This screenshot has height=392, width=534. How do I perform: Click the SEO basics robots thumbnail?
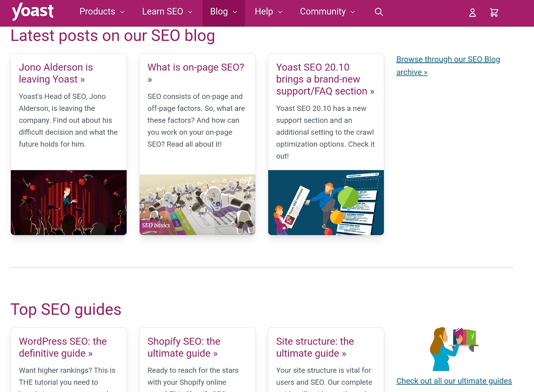click(197, 204)
